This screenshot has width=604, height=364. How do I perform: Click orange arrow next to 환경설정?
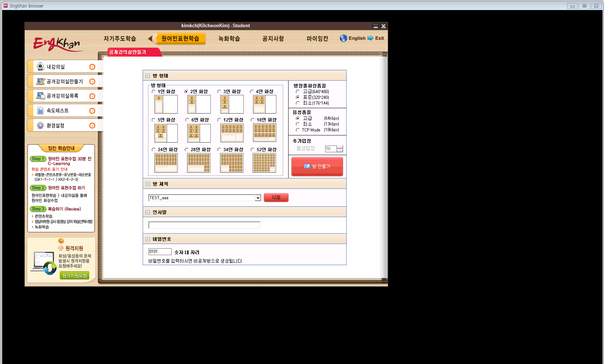click(x=92, y=125)
